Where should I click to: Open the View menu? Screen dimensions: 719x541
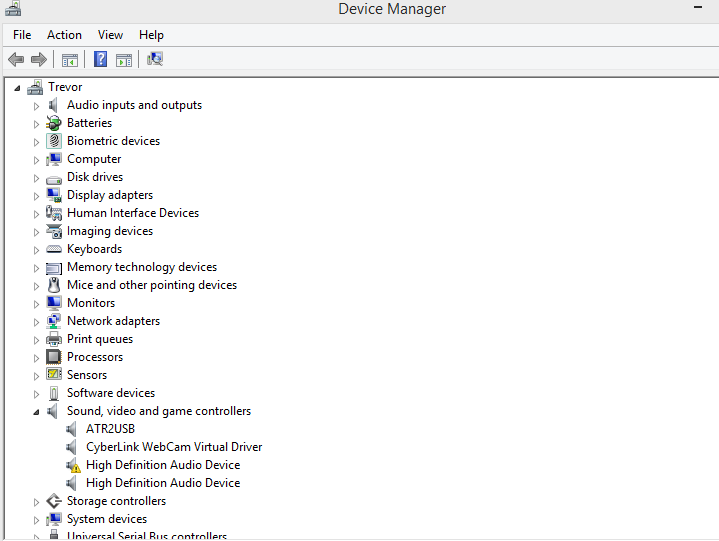[110, 35]
